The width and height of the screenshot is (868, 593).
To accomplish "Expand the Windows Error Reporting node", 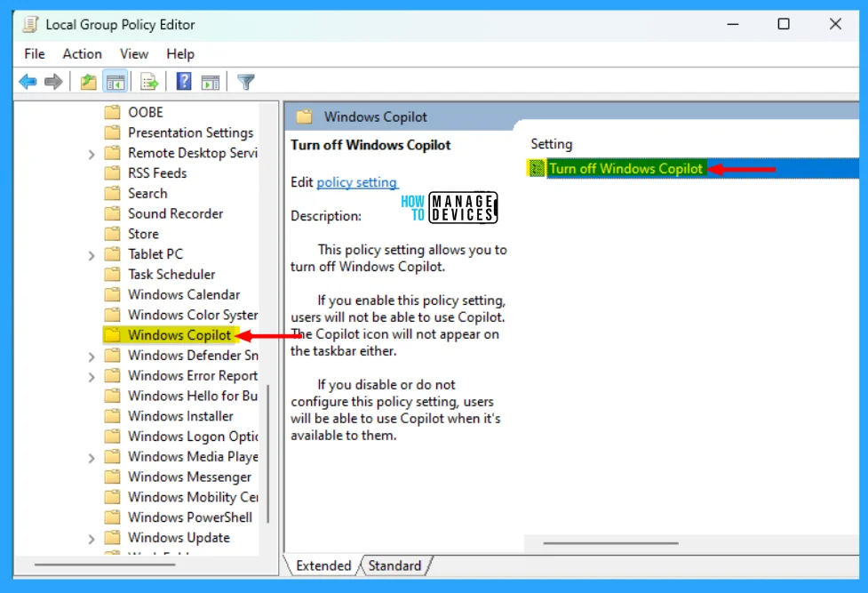I will pyautogui.click(x=92, y=377).
